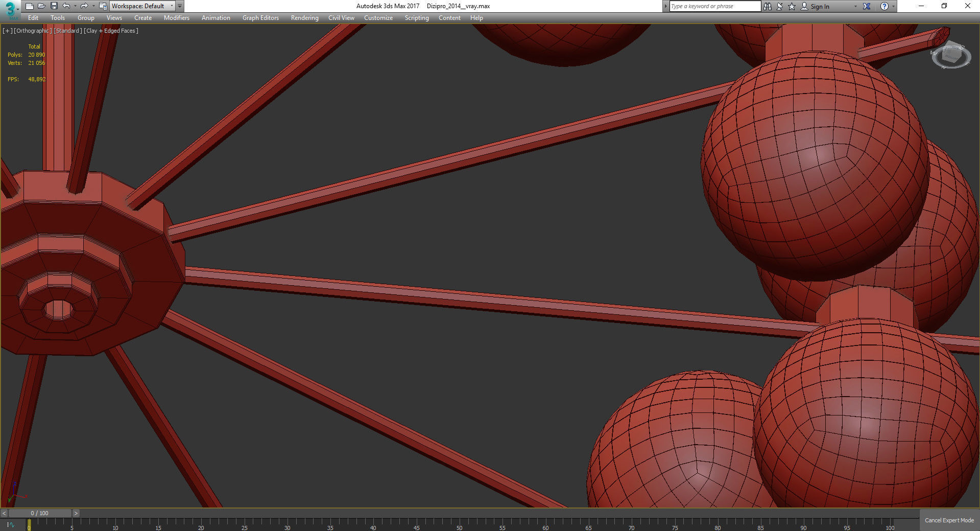Open the Modifiers menu
The height and width of the screenshot is (531, 980).
177,18
